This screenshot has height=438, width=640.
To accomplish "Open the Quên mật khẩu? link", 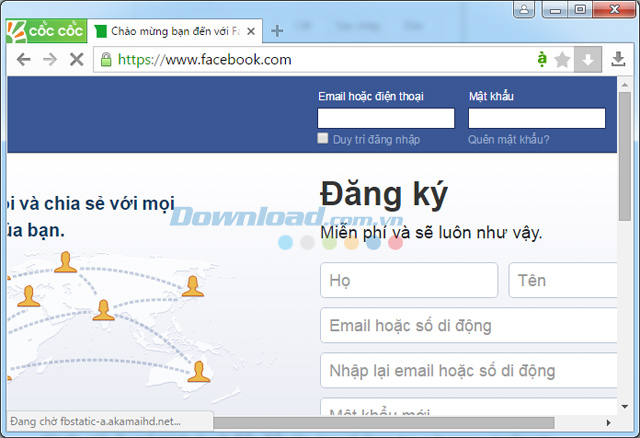I will pos(509,140).
